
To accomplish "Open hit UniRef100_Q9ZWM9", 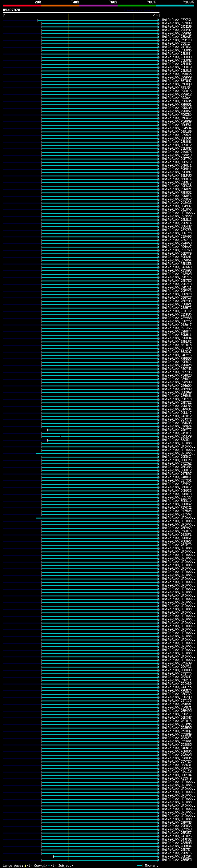I will [x=176, y=23].
